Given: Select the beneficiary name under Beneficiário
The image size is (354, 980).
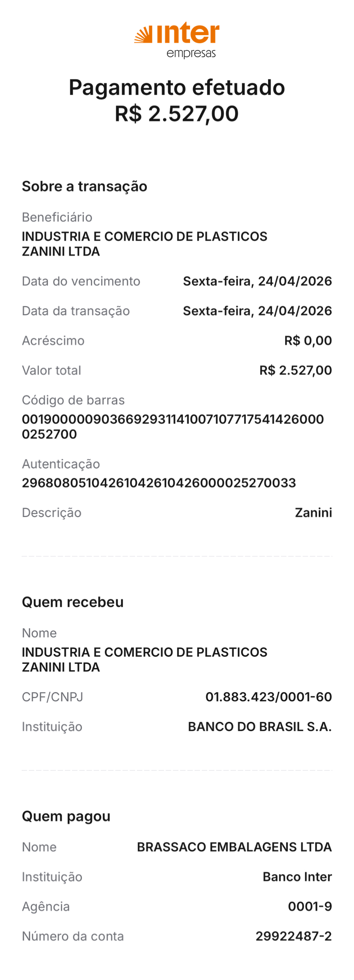Looking at the screenshot, I should (x=144, y=244).
